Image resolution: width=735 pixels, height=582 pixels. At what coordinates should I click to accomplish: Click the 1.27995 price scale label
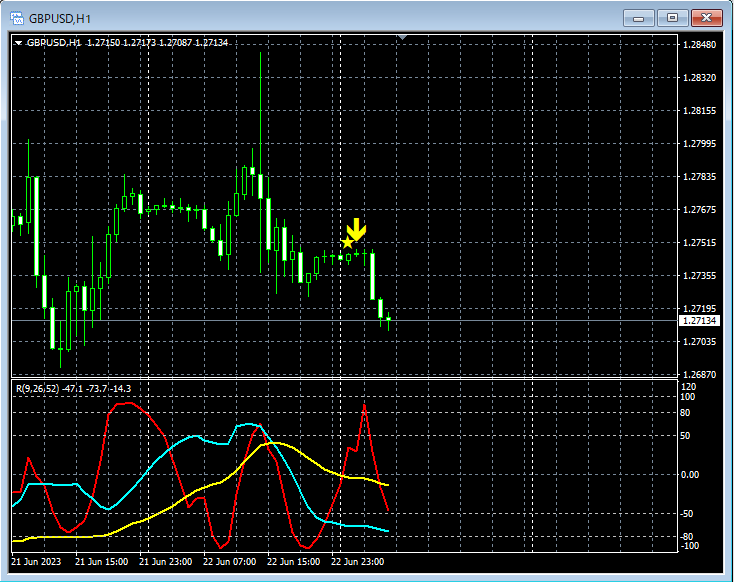coord(699,143)
